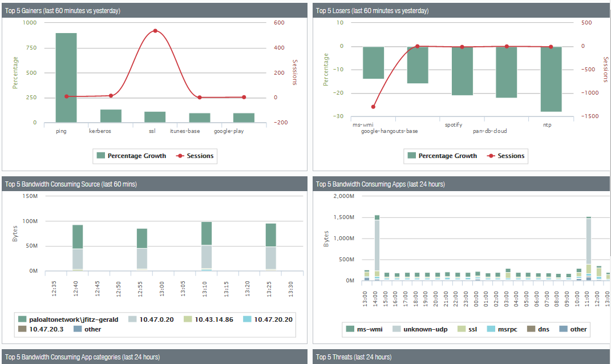
Task: Click the ms-wmi sessions point in Losers chart
Action: pyautogui.click(x=373, y=107)
